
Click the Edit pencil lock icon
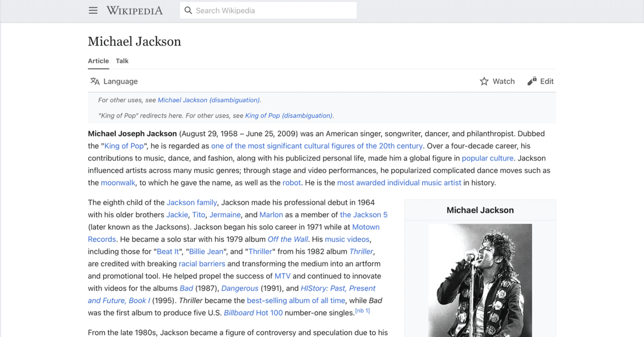(x=532, y=81)
